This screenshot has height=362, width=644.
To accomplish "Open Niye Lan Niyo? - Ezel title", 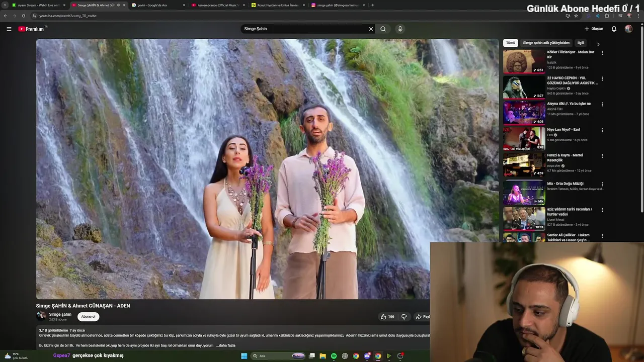I will pos(563,129).
